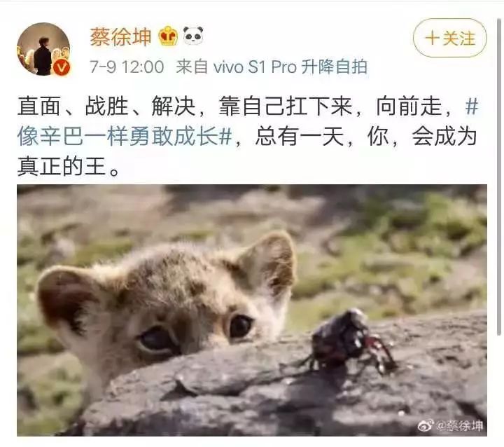Open the 像辛巴一样勇敢成长 hashtag topic

point(125,136)
